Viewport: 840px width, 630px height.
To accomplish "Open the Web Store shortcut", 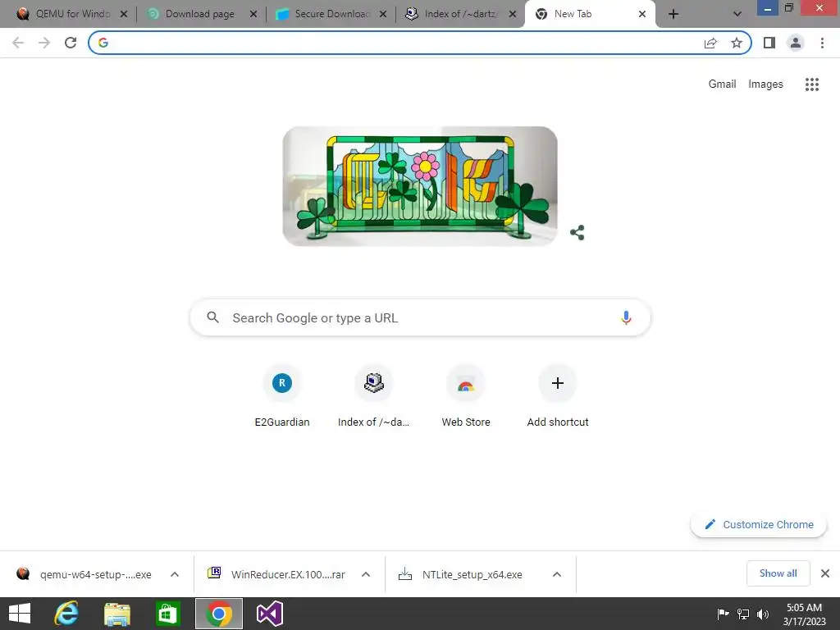I will (x=466, y=396).
